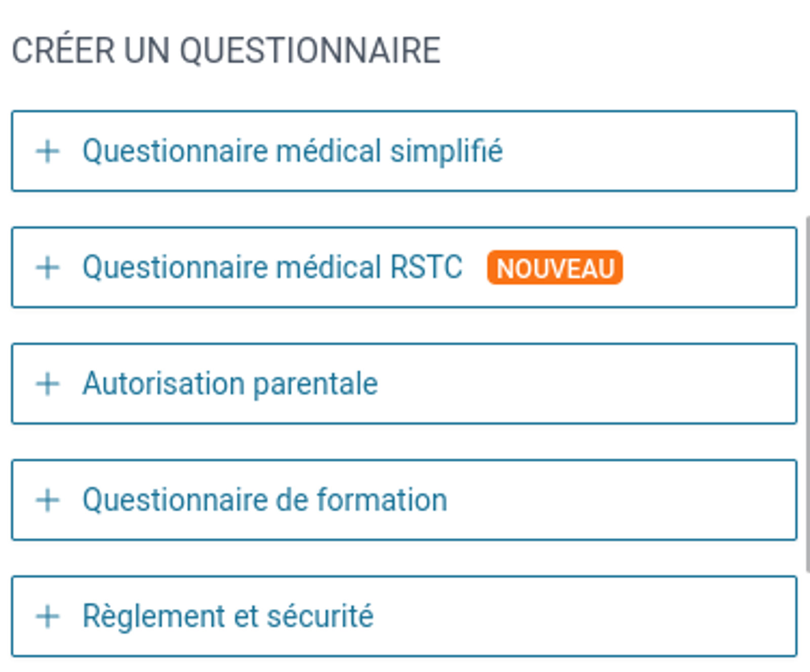Image resolution: width=810 pixels, height=672 pixels.
Task: Click the plus icon on Règlement et sécurité
Action: (48, 616)
